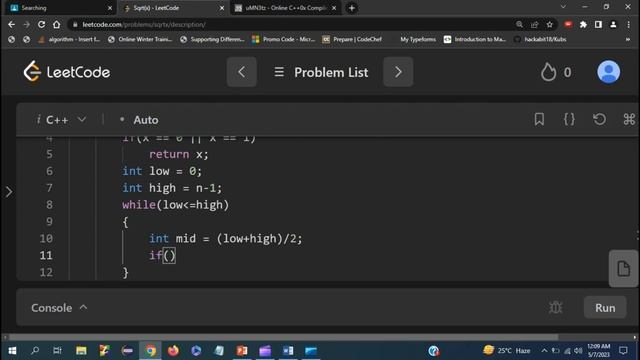
Task: Click the address bar URL
Action: point(144,24)
